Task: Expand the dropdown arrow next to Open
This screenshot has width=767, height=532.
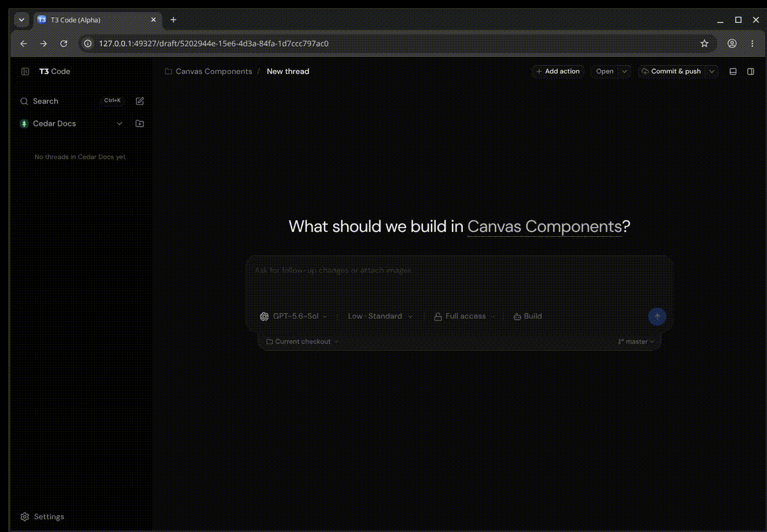Action: point(625,72)
